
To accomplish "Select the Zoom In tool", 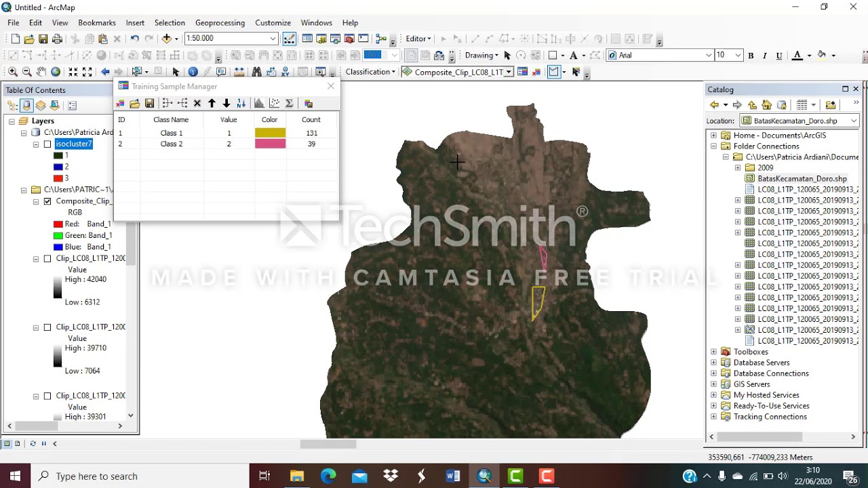I will click(13, 72).
